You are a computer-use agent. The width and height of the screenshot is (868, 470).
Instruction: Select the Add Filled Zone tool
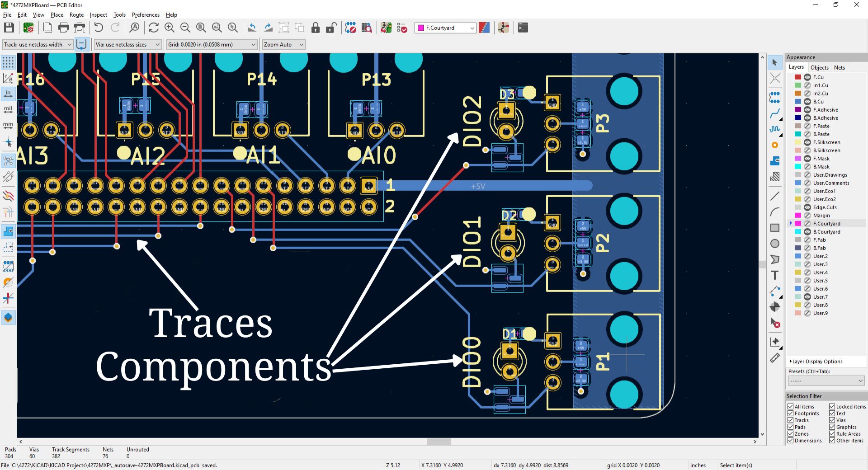775,160
